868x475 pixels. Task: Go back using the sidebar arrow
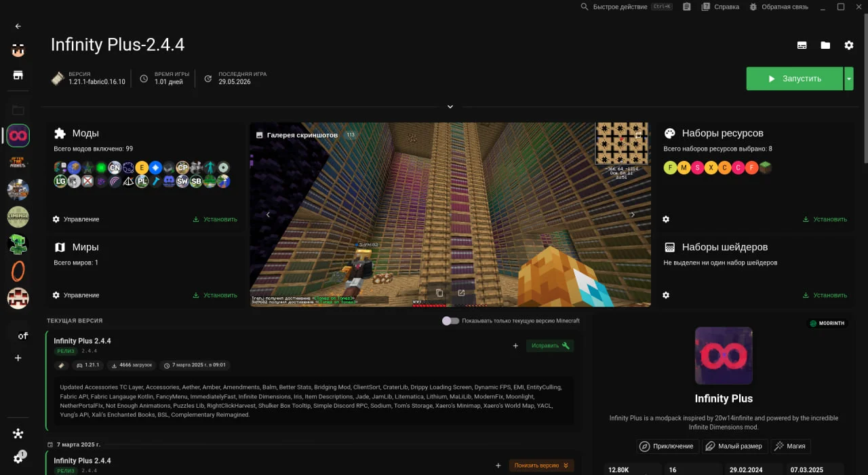pos(18,26)
